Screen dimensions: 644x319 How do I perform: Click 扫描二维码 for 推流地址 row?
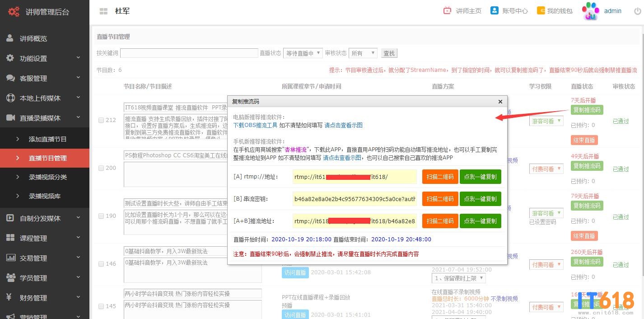440,221
